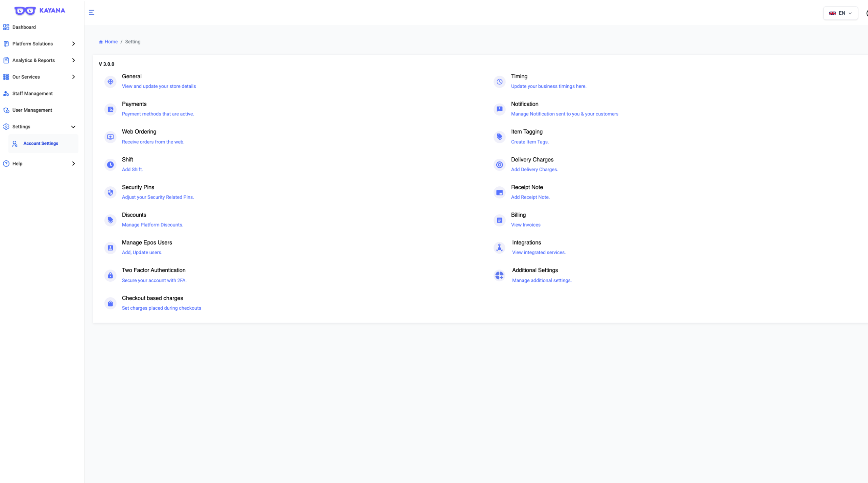Screen dimensions: 868x483
Task: Click the Notification message icon
Action: (x=499, y=109)
